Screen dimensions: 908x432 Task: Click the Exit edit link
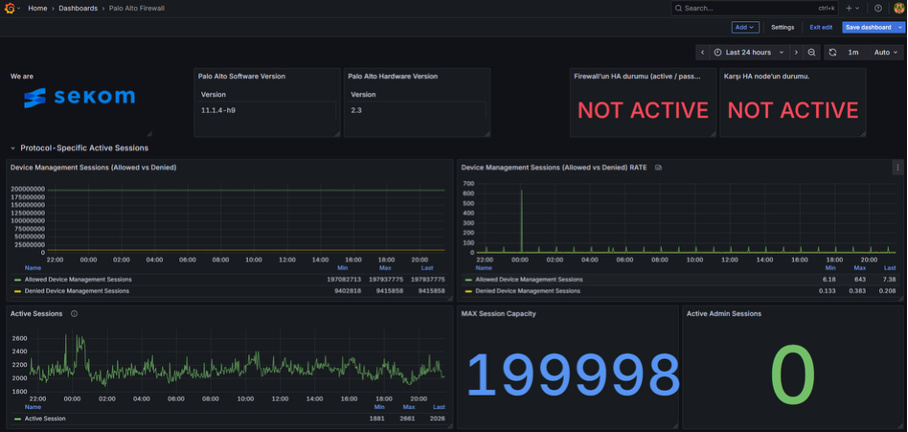(x=820, y=28)
